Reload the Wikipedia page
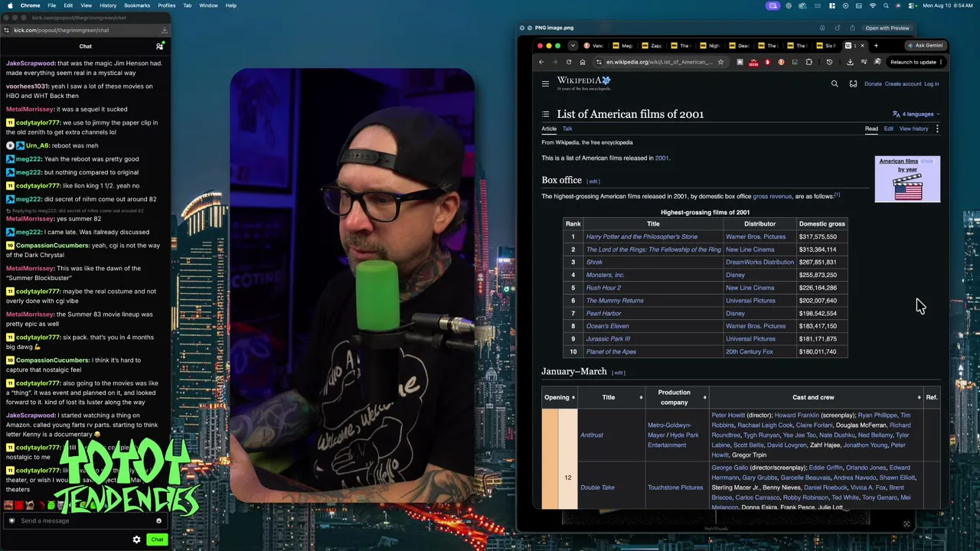980x551 pixels. pos(568,62)
